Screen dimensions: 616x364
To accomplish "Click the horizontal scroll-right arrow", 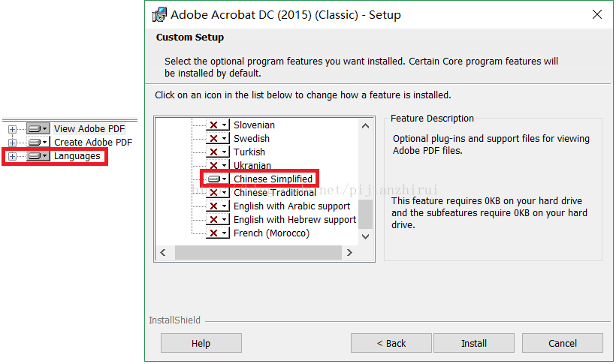I will 349,252.
